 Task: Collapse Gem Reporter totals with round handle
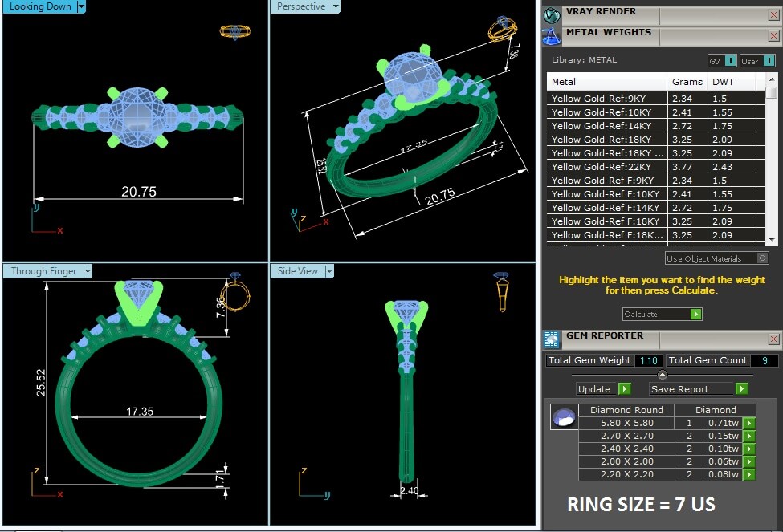pos(662,375)
